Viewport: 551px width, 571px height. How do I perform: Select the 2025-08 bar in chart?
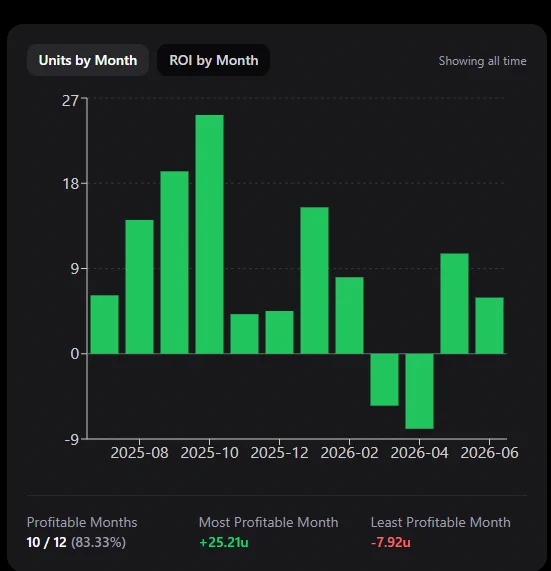[139, 287]
